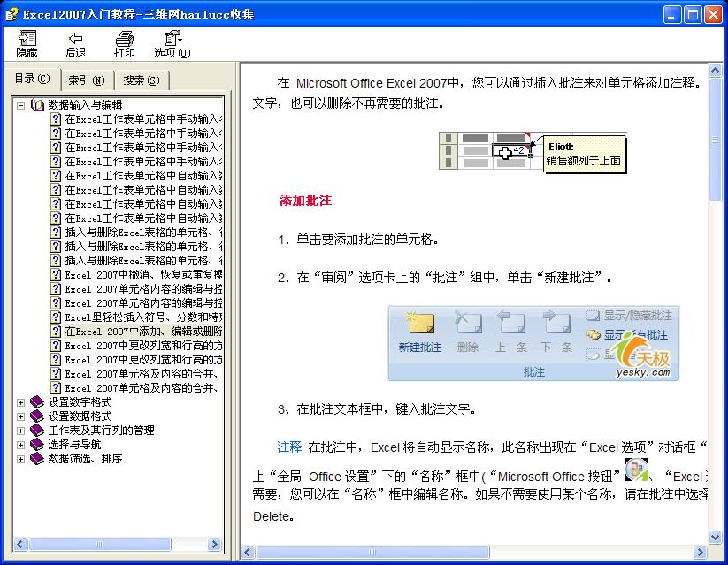Expand the 工作表及其行列的管理 node

coord(21,431)
